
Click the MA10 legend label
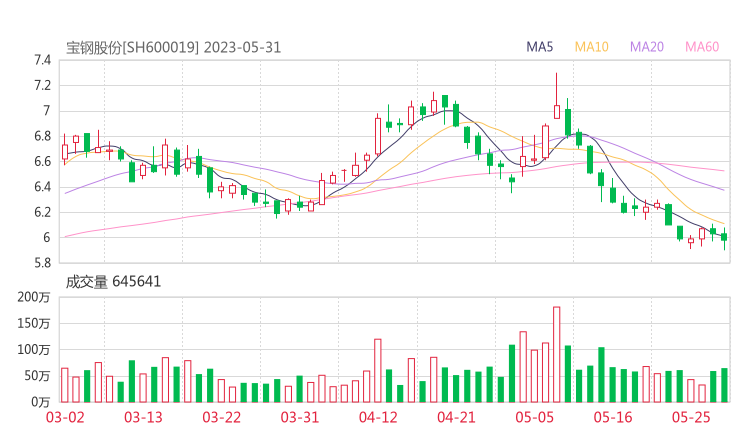click(591, 47)
